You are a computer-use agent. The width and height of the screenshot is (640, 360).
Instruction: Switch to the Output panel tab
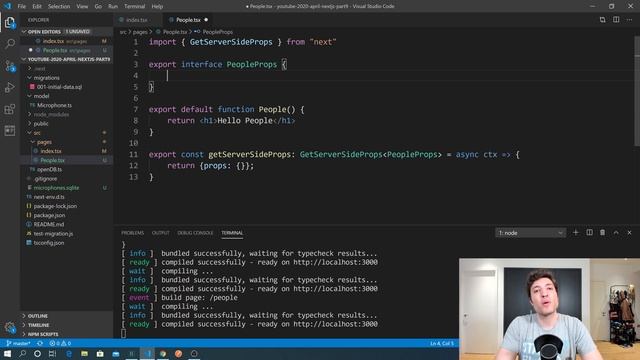point(160,233)
